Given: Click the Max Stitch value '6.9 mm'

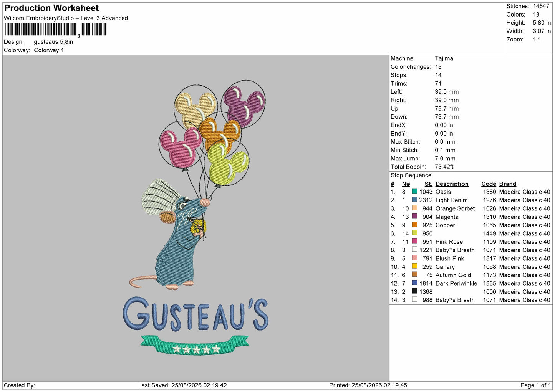Looking at the screenshot, I should click(445, 142).
